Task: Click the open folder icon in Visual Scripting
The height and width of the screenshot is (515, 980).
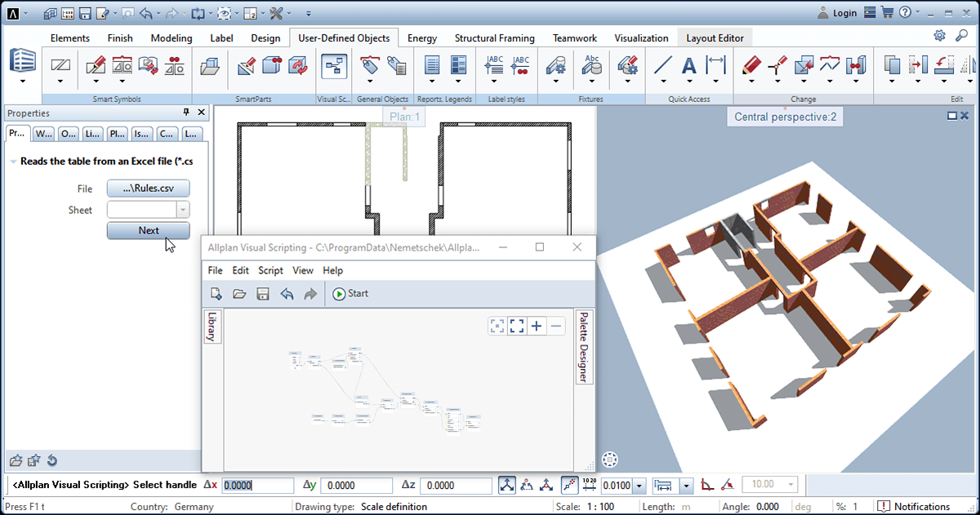Action: (x=239, y=294)
